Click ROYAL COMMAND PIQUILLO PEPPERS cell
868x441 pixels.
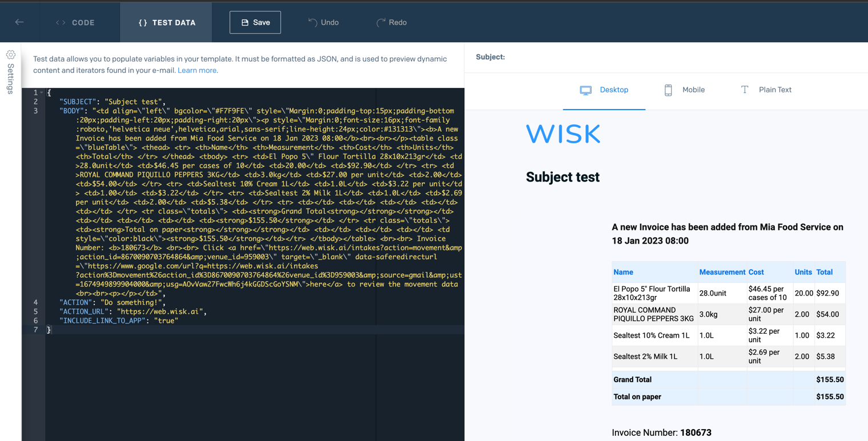[654, 314]
